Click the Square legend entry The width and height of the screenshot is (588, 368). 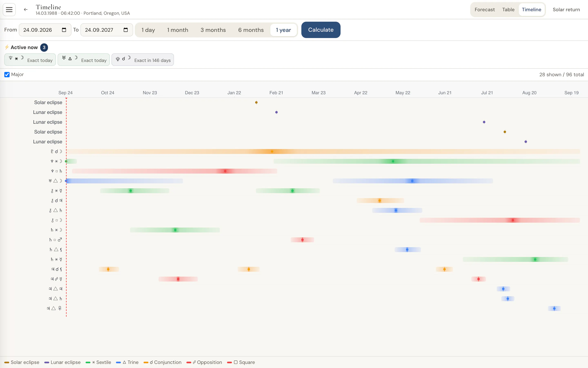[241, 362]
